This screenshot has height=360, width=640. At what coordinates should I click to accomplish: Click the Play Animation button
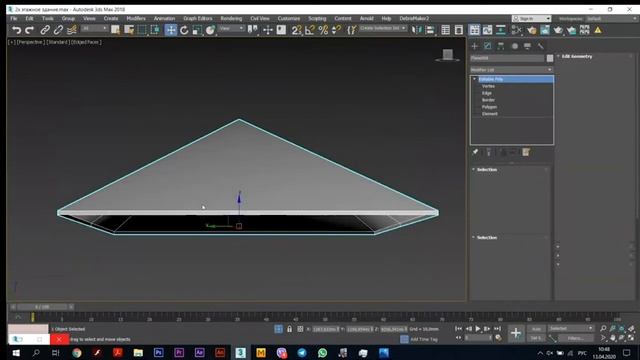pyautogui.click(x=478, y=329)
